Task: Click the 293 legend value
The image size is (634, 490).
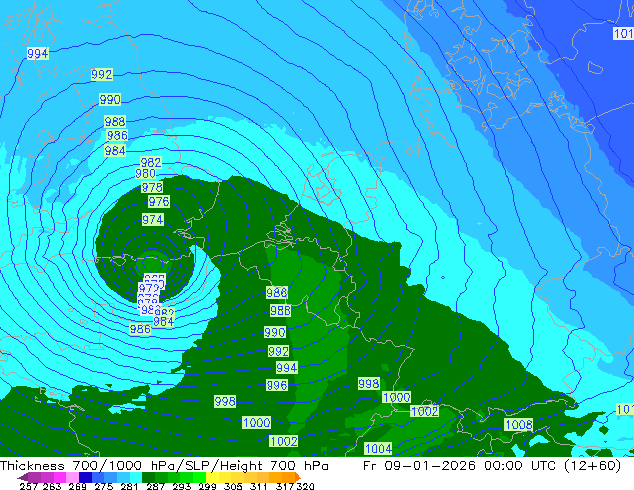Action: [182, 486]
